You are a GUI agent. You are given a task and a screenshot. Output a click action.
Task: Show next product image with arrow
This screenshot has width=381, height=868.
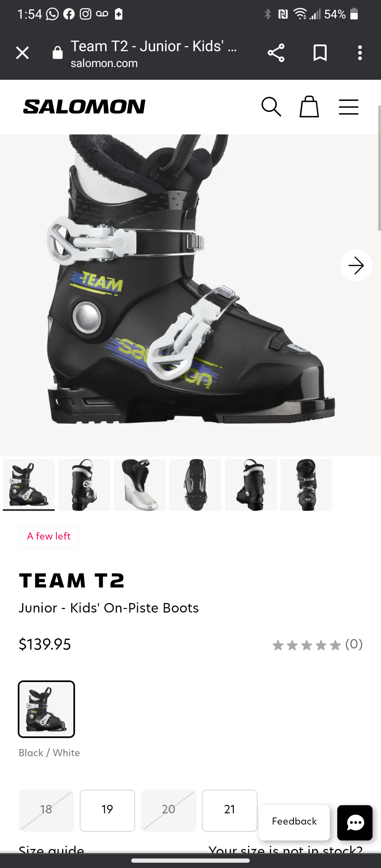tap(356, 265)
